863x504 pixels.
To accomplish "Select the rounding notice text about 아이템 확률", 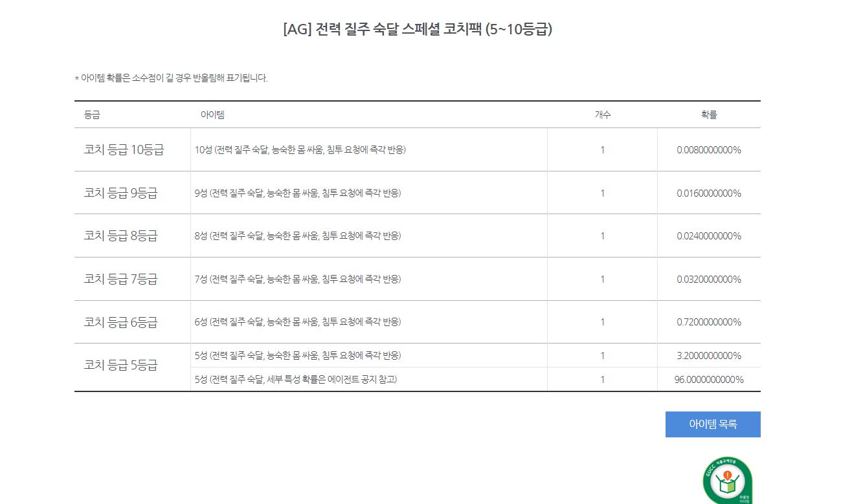I will (171, 78).
